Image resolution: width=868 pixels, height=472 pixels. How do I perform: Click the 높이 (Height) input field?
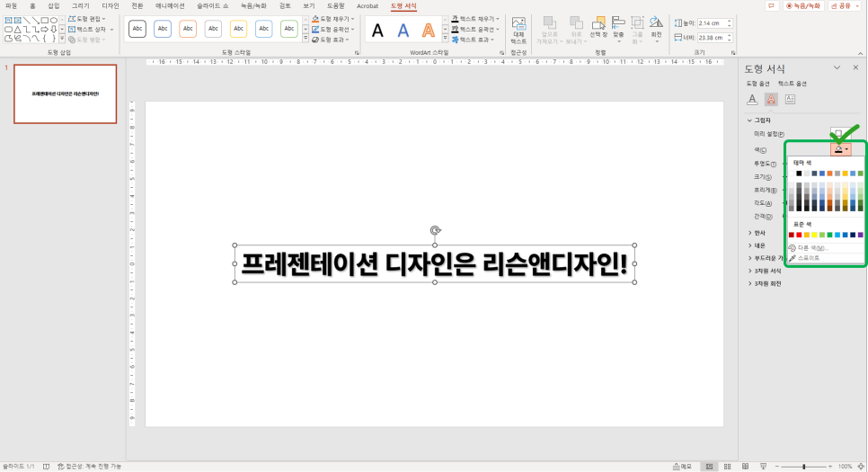711,23
